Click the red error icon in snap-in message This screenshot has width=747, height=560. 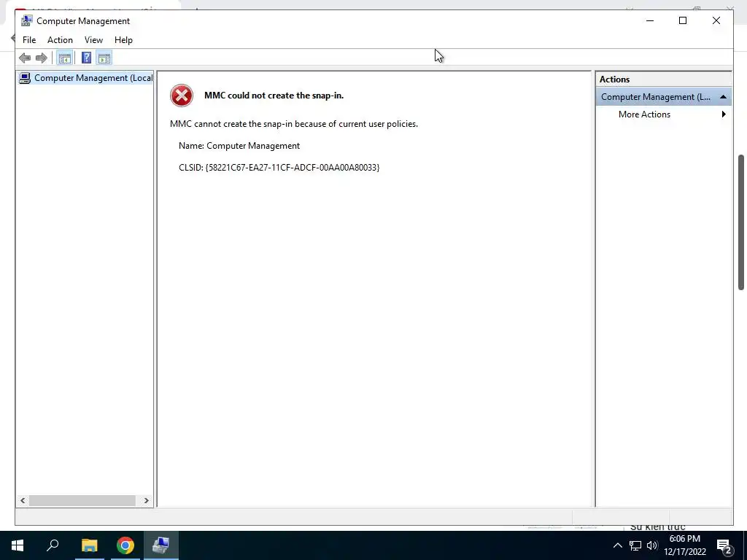(182, 96)
